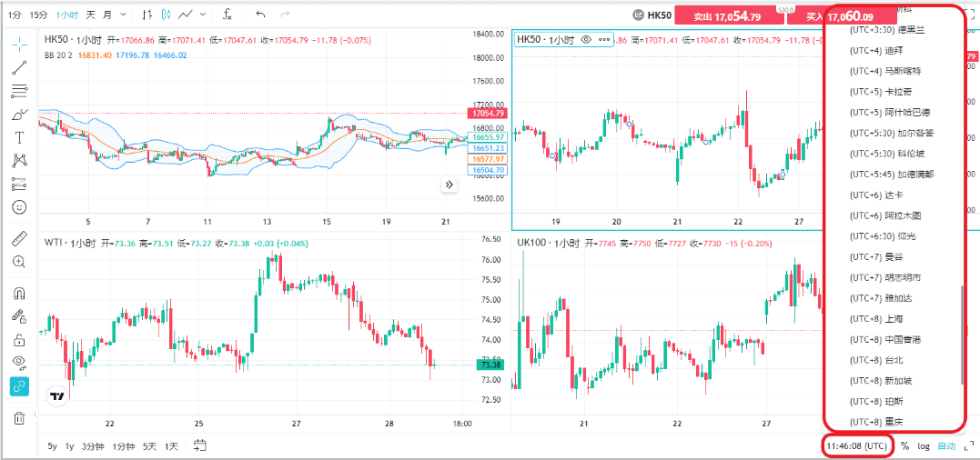The image size is (980, 460).
Task: Open the emoji icons tool
Action: pos(19,206)
